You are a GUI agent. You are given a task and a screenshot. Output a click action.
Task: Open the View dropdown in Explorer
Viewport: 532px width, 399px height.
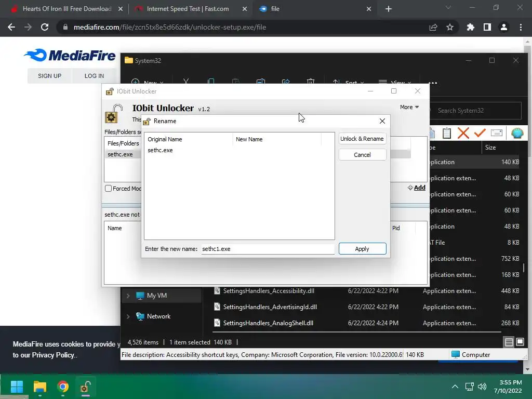pyautogui.click(x=395, y=82)
